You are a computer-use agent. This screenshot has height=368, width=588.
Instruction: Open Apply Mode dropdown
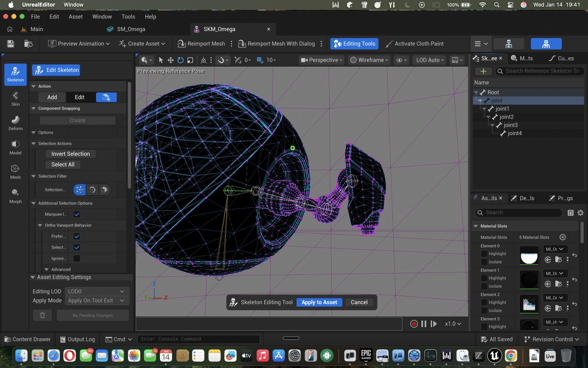[97, 300]
